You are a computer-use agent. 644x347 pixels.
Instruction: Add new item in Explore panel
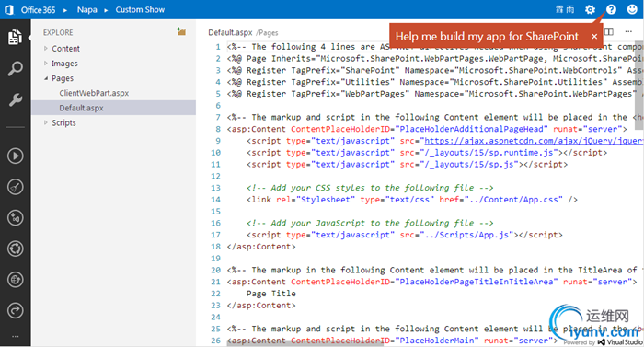coord(181,31)
